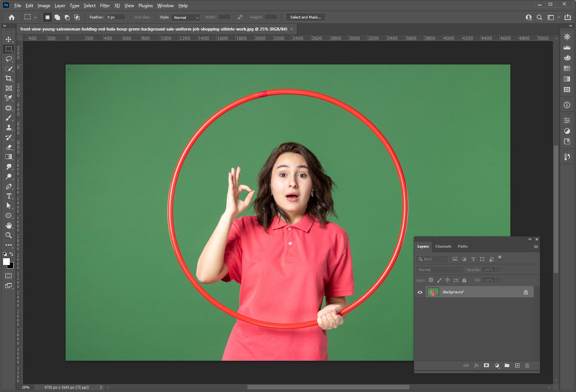576x392 pixels.
Task: Select the Quick Selection tool
Action: point(9,69)
